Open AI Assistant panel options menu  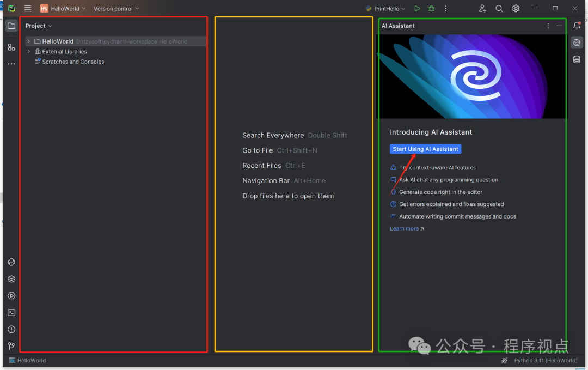coord(548,26)
